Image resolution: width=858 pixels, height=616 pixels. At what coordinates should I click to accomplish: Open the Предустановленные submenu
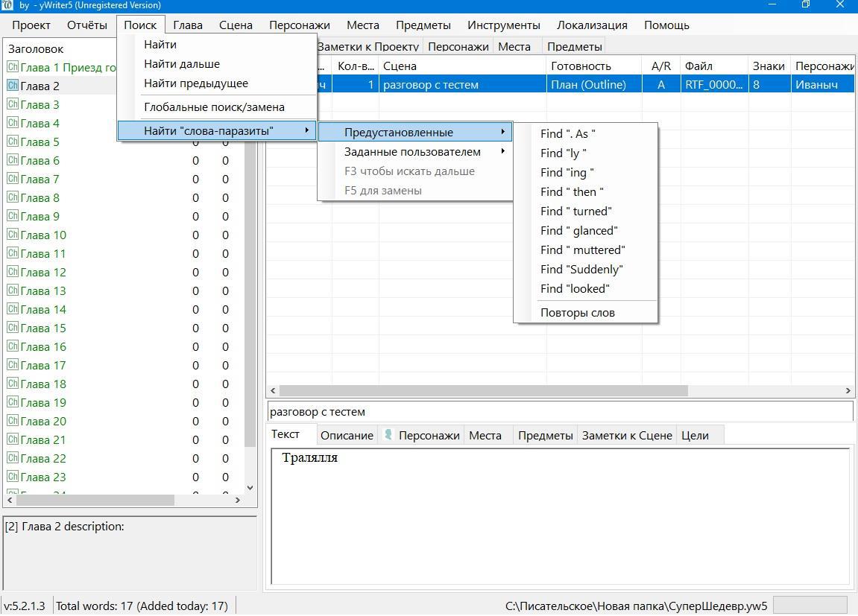click(x=414, y=133)
